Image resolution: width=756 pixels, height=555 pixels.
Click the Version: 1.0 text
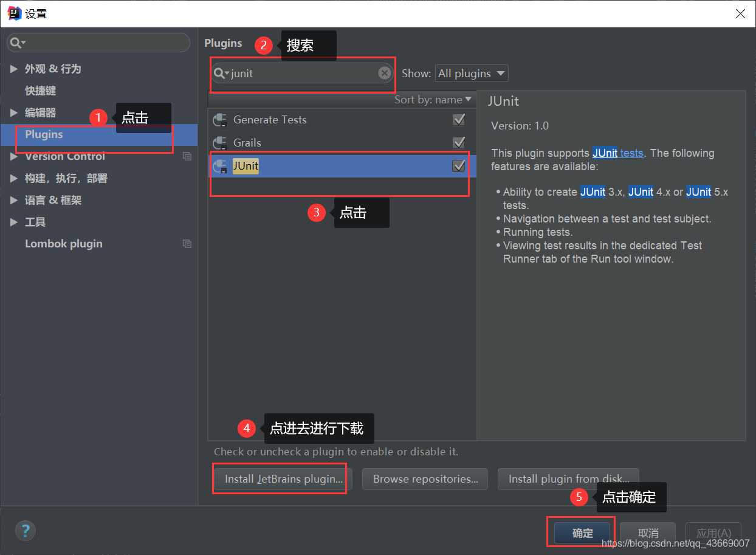pyautogui.click(x=520, y=126)
